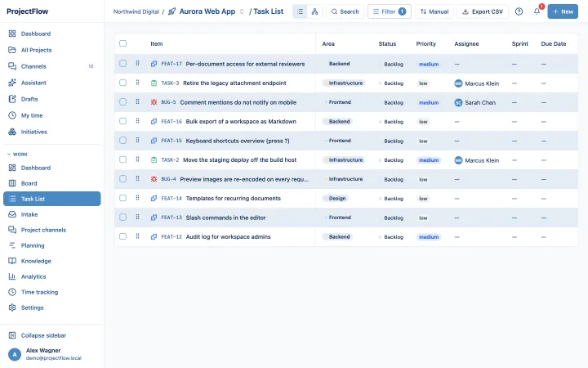The width and height of the screenshot is (588, 368).
Task: Change the Infrastructure area tag of TASK-2
Action: (x=344, y=160)
